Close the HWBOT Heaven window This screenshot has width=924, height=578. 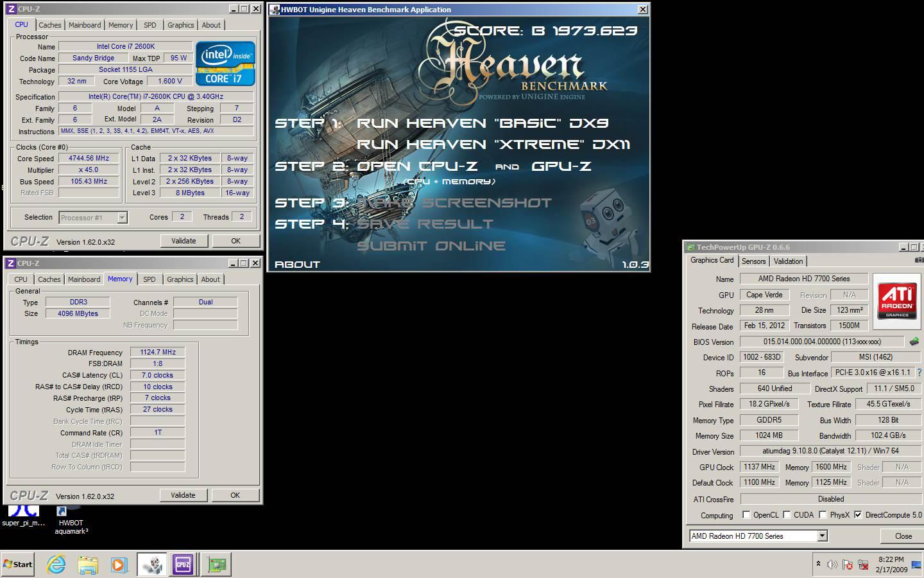click(643, 10)
